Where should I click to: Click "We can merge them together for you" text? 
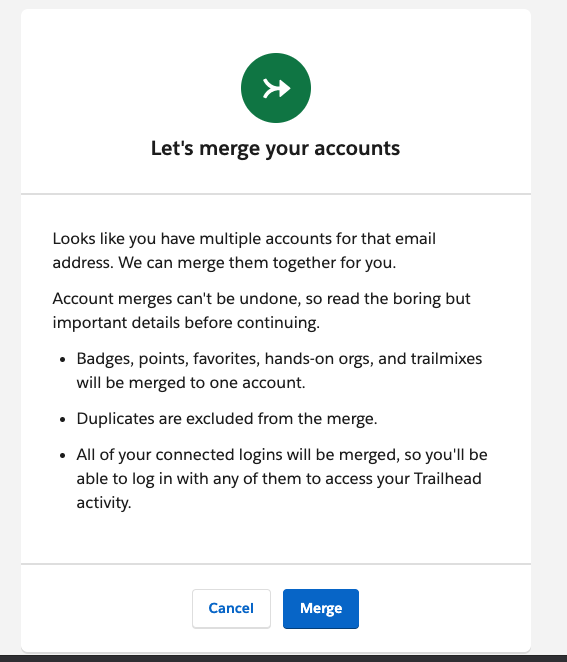click(x=257, y=263)
